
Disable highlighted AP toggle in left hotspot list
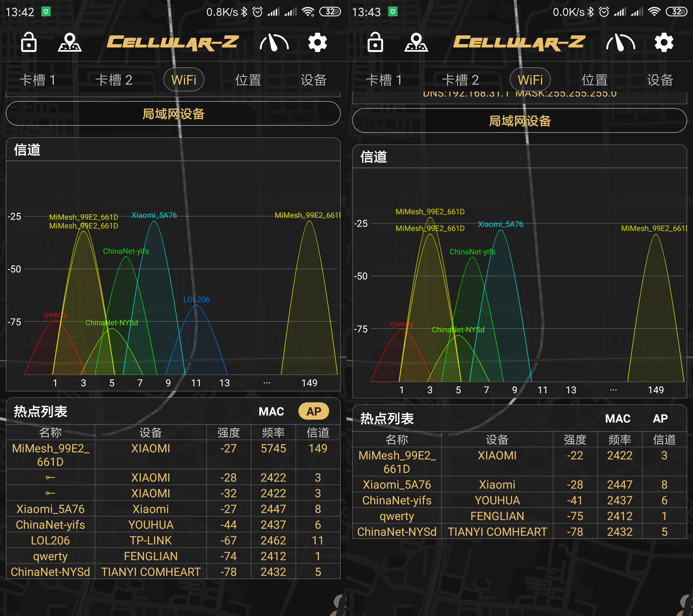pyautogui.click(x=313, y=411)
